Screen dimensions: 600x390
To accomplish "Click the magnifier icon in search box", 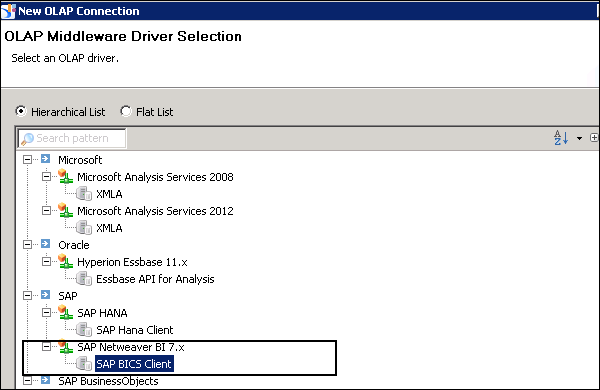I will 27,139.
